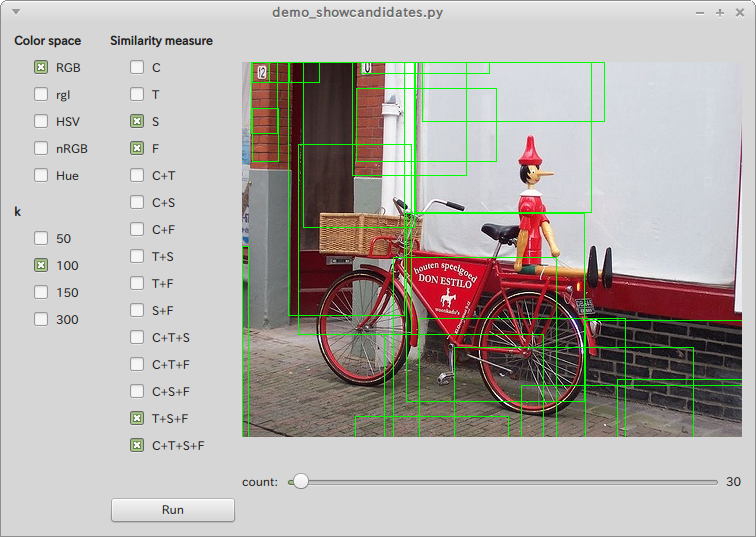Check the C+S+F similarity checkbox
This screenshot has width=756, height=537.
[137, 391]
